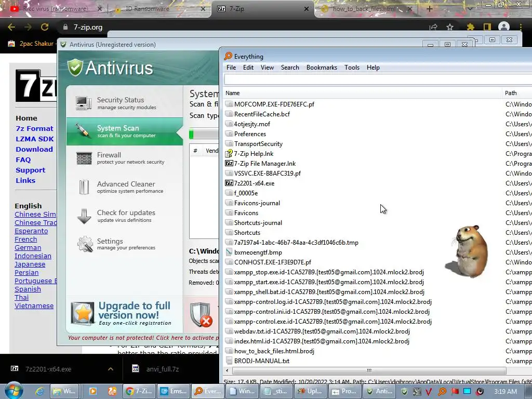Open Search menu in Everything

(x=290, y=68)
